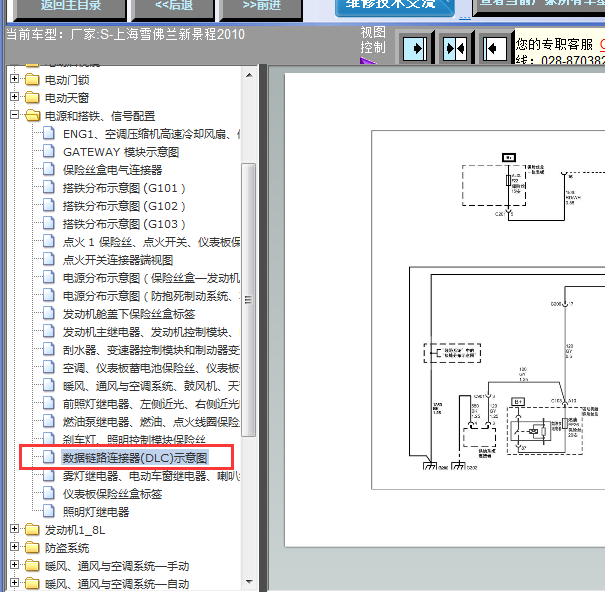Screen dimensions: 605x592
Task: Open 照明灯继电器 item
Action: coord(96,512)
